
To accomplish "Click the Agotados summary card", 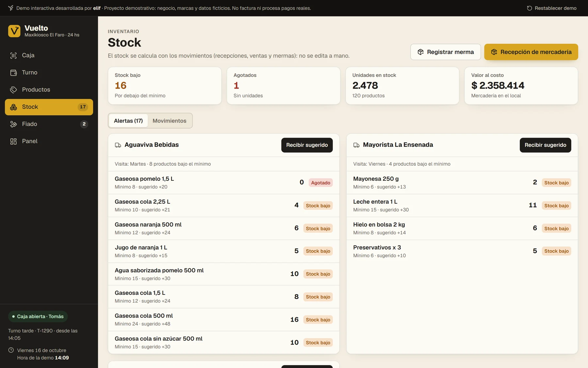I will (x=284, y=86).
